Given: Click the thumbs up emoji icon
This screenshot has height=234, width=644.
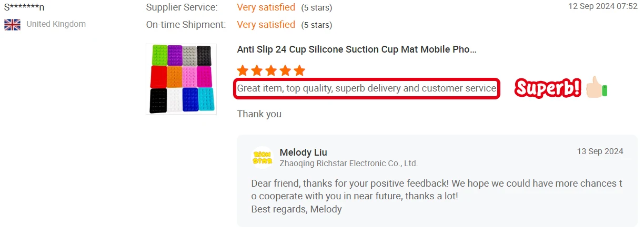Looking at the screenshot, I should point(596,88).
